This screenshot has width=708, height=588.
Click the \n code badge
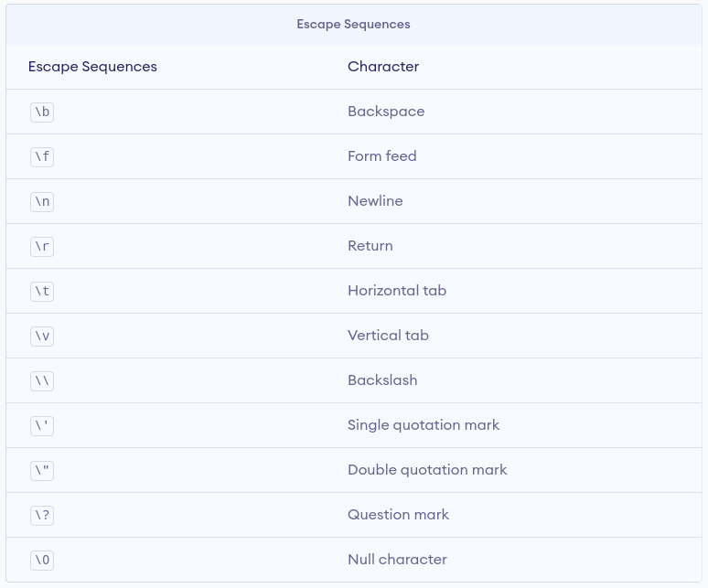click(x=42, y=202)
